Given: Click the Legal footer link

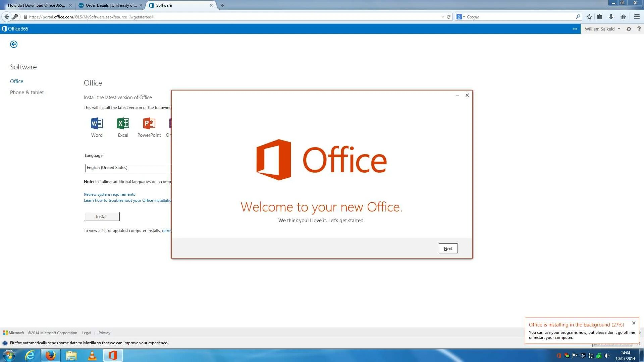Looking at the screenshot, I should click(87, 333).
